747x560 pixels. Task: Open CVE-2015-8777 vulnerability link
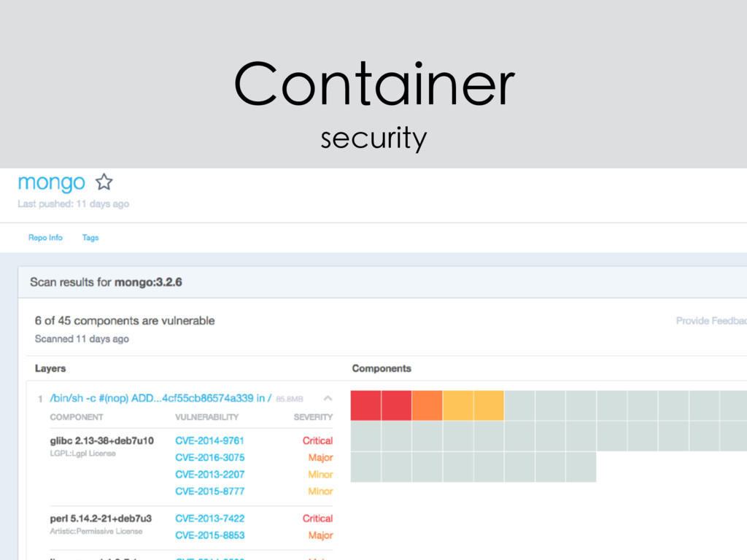coord(209,491)
